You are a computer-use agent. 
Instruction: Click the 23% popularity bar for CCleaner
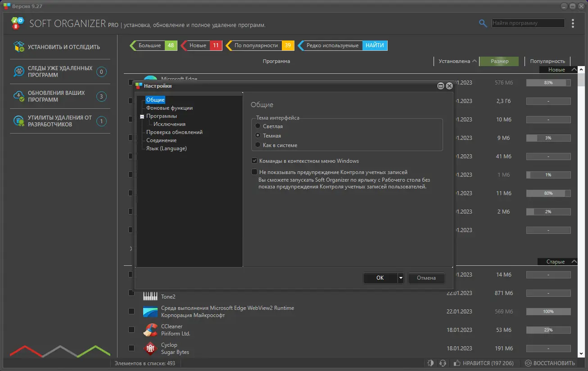click(x=548, y=330)
